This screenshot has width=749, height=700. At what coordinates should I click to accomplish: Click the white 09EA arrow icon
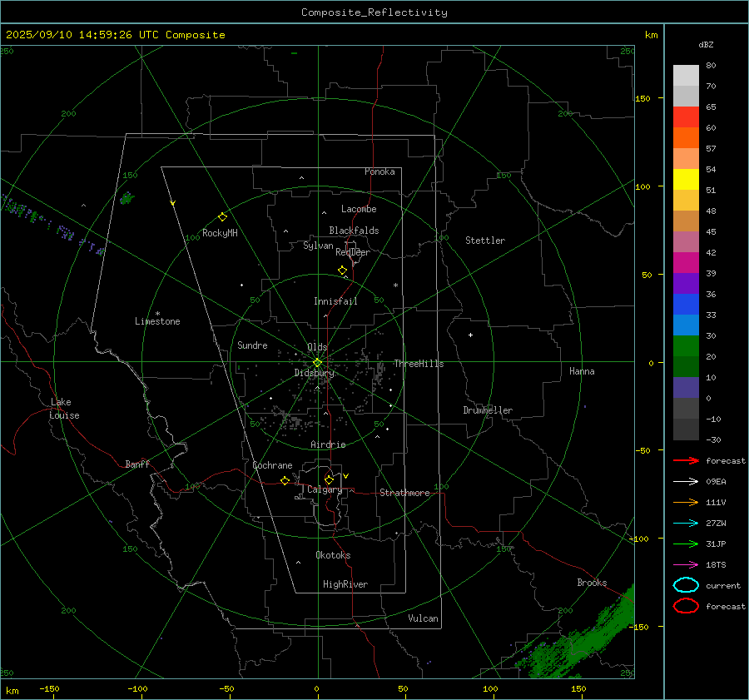pyautogui.click(x=686, y=482)
